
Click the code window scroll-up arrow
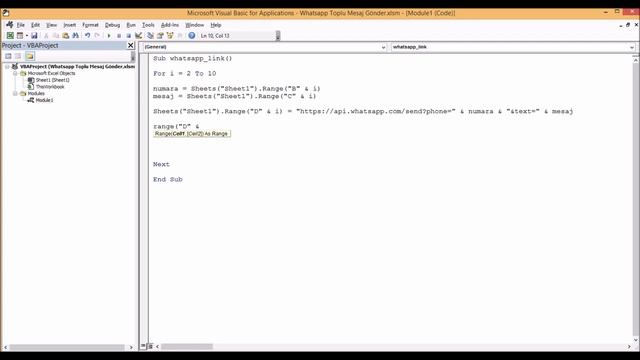pyautogui.click(x=636, y=60)
